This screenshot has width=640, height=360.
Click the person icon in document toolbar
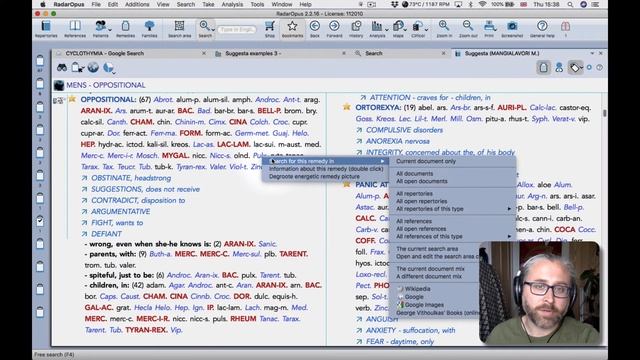click(x=559, y=68)
